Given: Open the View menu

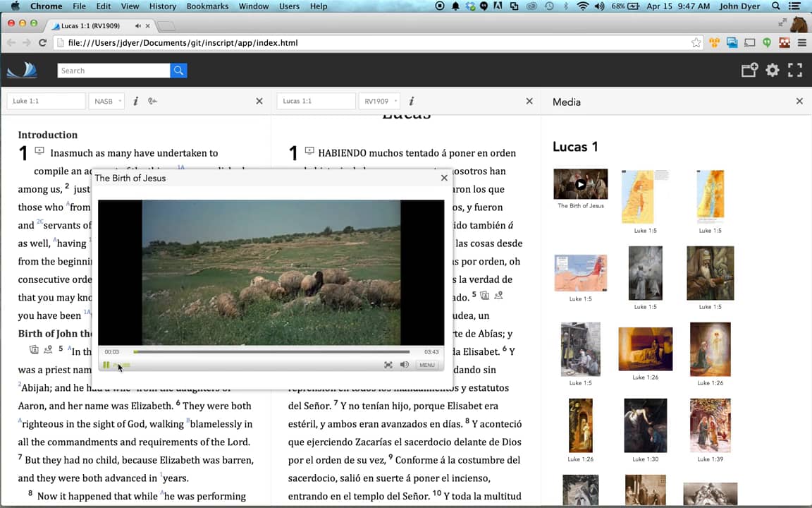Looking at the screenshot, I should (x=130, y=6).
